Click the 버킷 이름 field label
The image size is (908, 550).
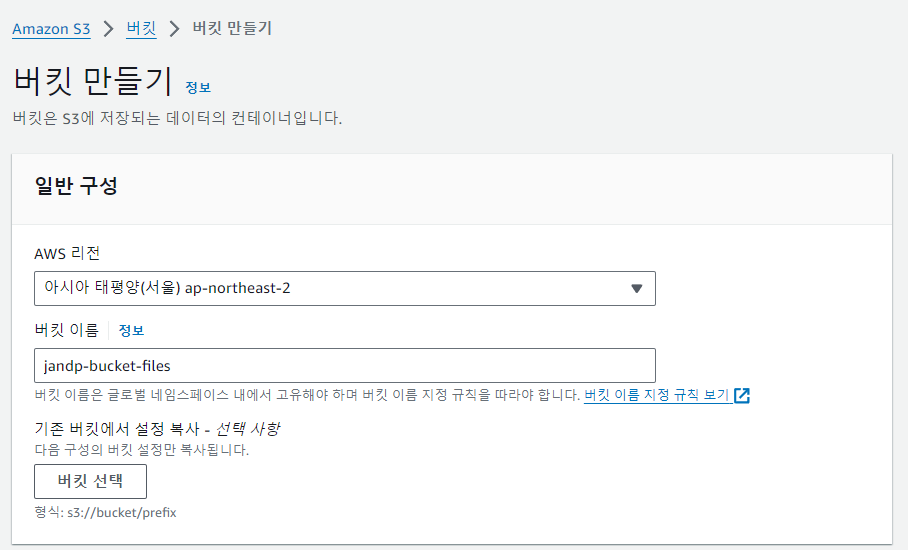click(x=67, y=330)
